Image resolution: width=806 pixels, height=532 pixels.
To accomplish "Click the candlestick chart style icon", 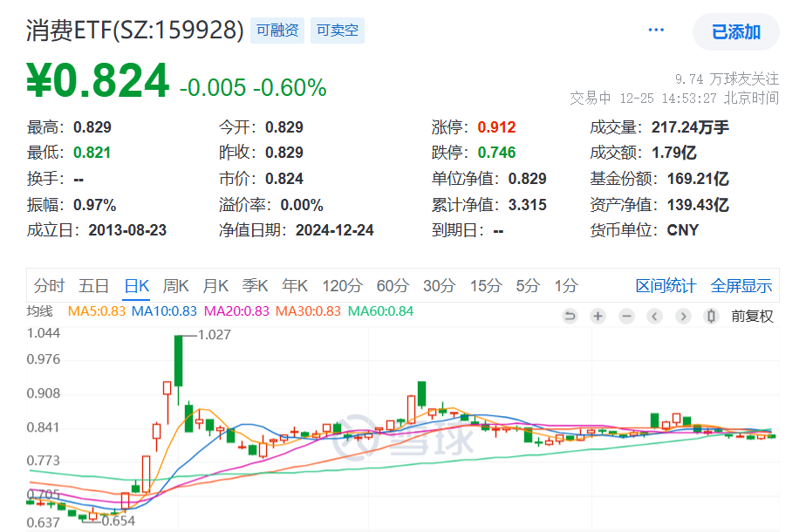I will [x=711, y=316].
